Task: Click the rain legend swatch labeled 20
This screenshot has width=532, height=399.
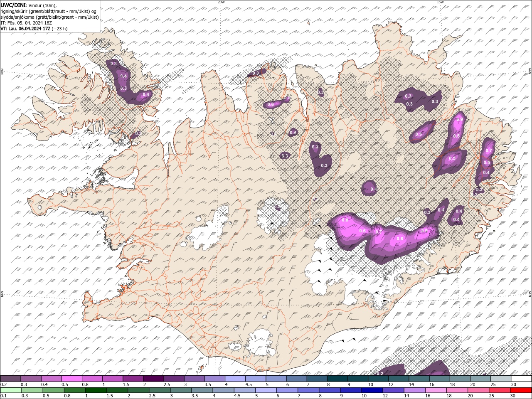Action: coord(479,390)
